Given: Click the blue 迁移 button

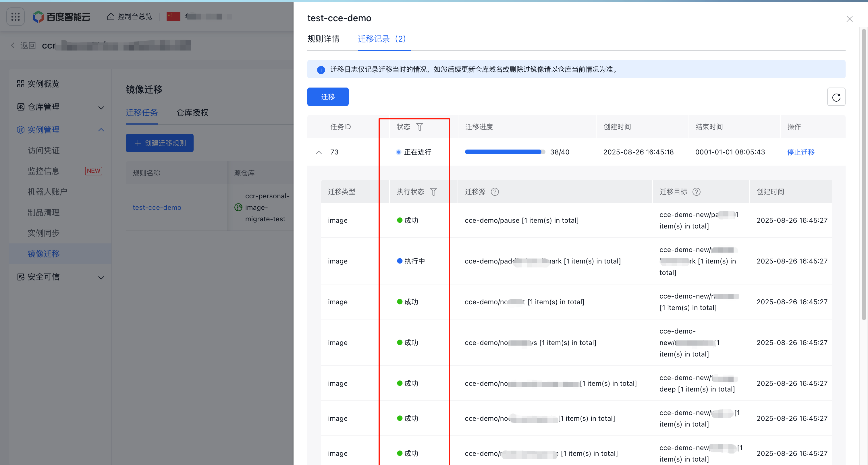Looking at the screenshot, I should [x=327, y=97].
